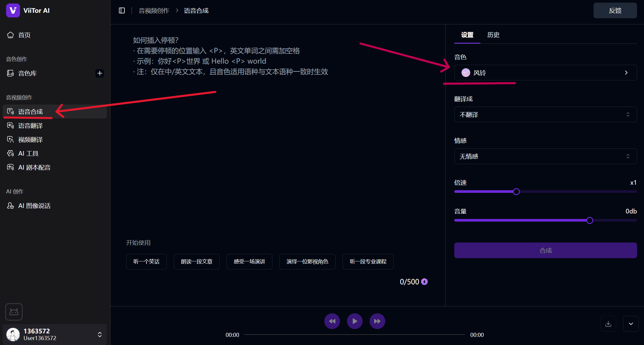
Task: Click the 倍速 speed slider handle
Action: 516,192
